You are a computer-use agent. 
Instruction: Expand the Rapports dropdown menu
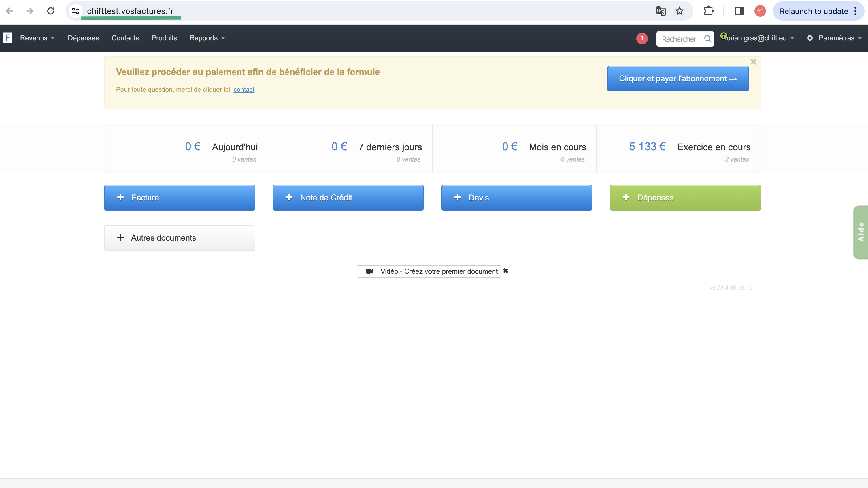point(207,38)
